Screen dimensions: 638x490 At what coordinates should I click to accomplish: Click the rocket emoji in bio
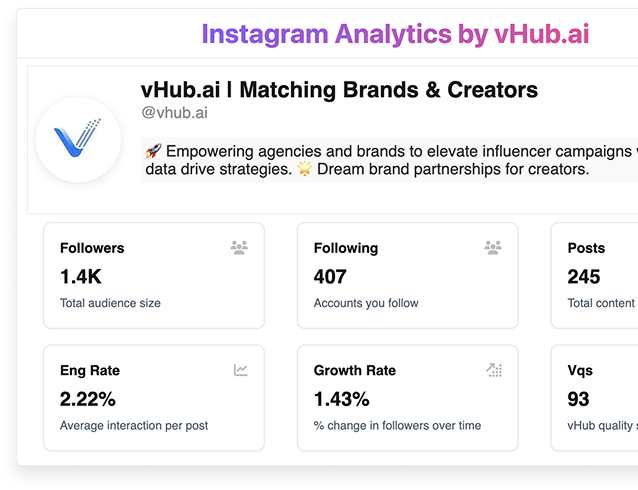[153, 151]
